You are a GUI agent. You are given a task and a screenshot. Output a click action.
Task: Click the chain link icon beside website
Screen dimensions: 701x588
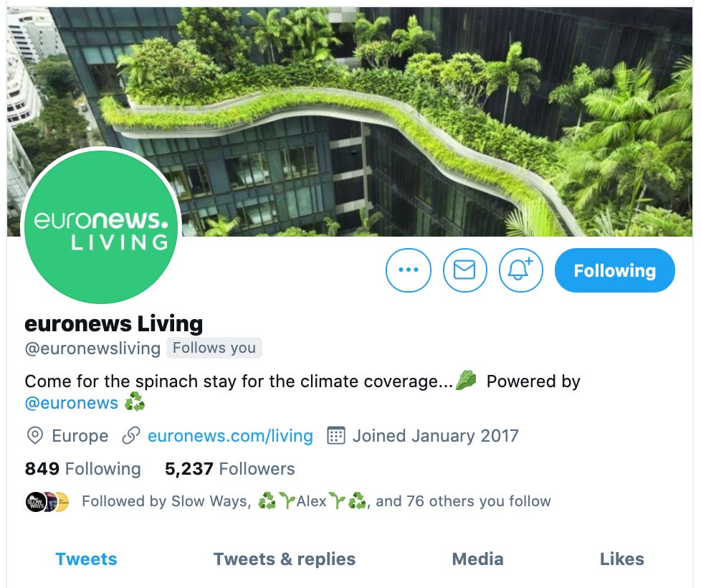pyautogui.click(x=131, y=435)
